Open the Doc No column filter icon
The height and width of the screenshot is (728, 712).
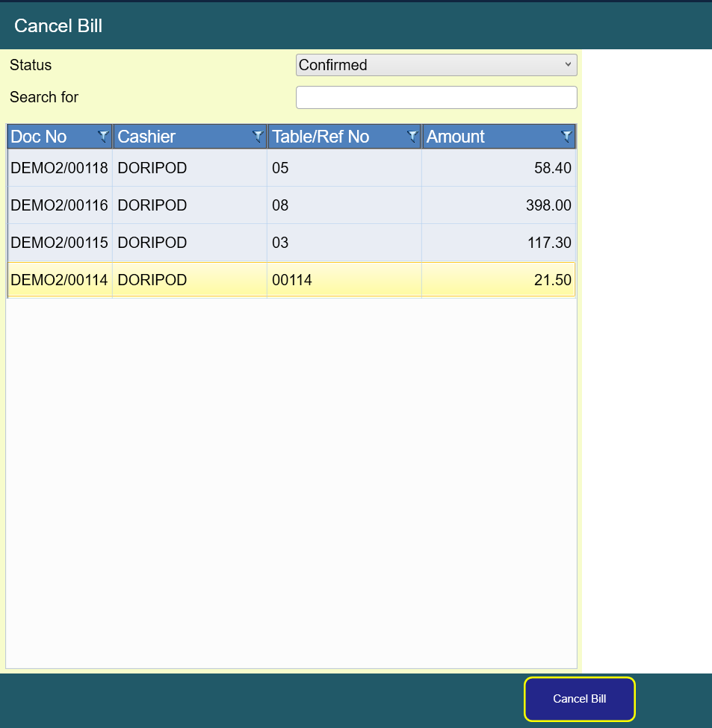(103, 137)
